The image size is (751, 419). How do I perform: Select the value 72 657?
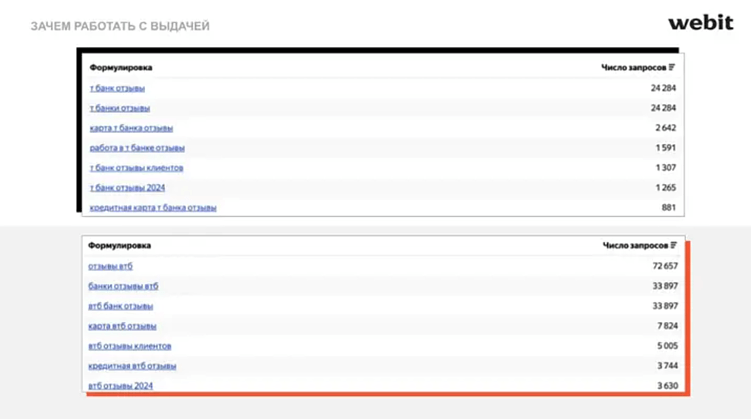click(665, 266)
